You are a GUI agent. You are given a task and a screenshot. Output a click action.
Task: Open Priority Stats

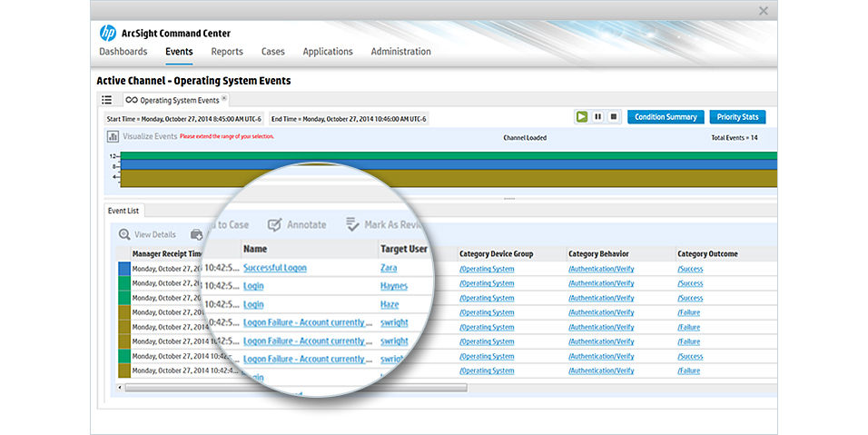(x=737, y=117)
